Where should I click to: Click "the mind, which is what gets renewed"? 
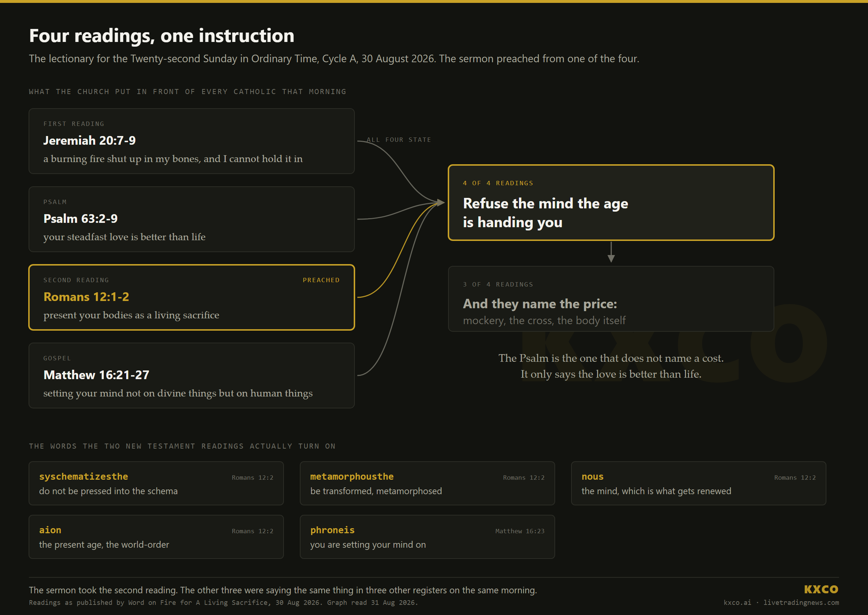click(x=656, y=491)
